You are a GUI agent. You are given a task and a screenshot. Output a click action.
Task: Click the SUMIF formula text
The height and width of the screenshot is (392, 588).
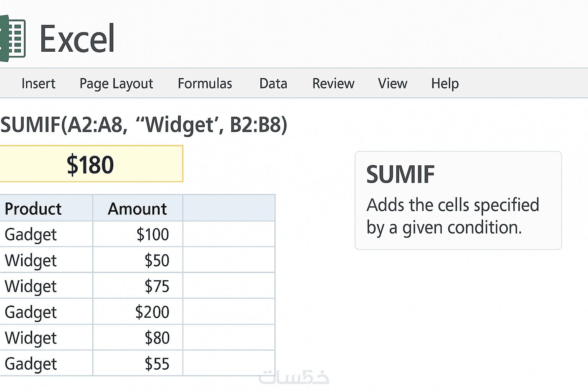coord(144,125)
